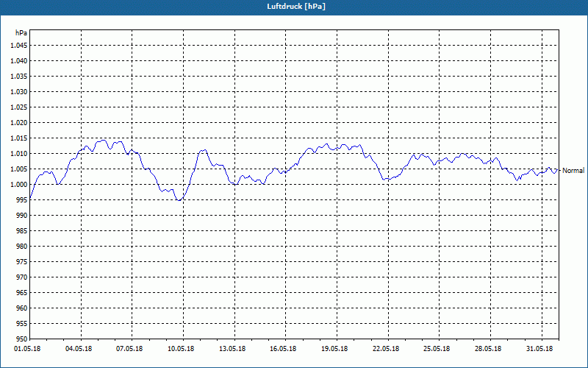
Task: Click the 1.000 y-axis value
Action: pos(20,185)
